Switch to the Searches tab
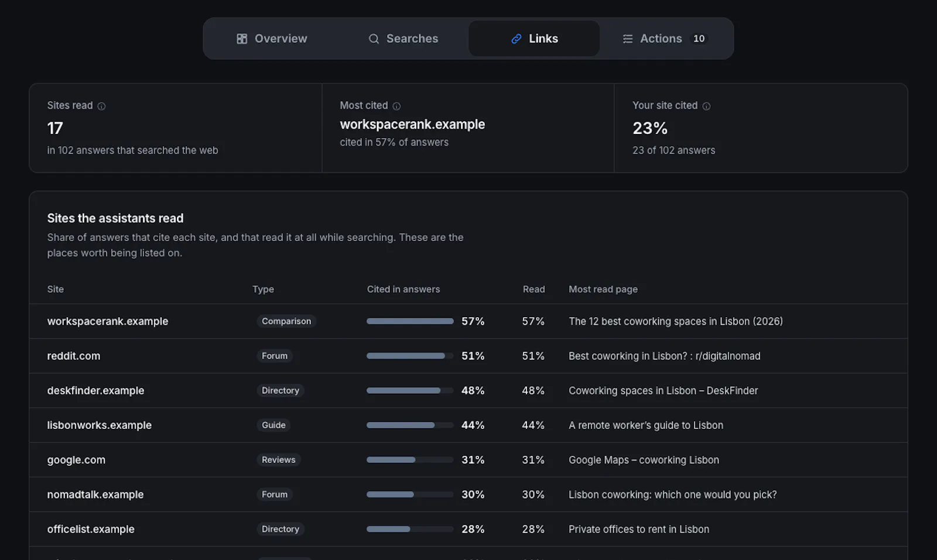Screen dimensions: 937x560 tap(403, 39)
